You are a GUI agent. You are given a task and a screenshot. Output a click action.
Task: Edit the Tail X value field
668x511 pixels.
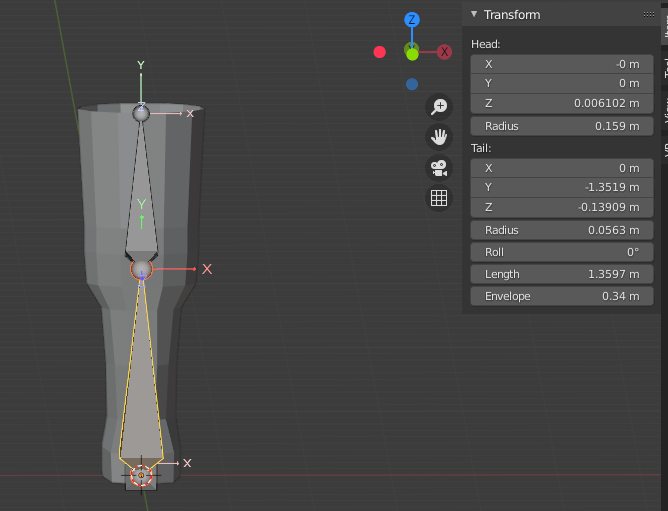[562, 168]
